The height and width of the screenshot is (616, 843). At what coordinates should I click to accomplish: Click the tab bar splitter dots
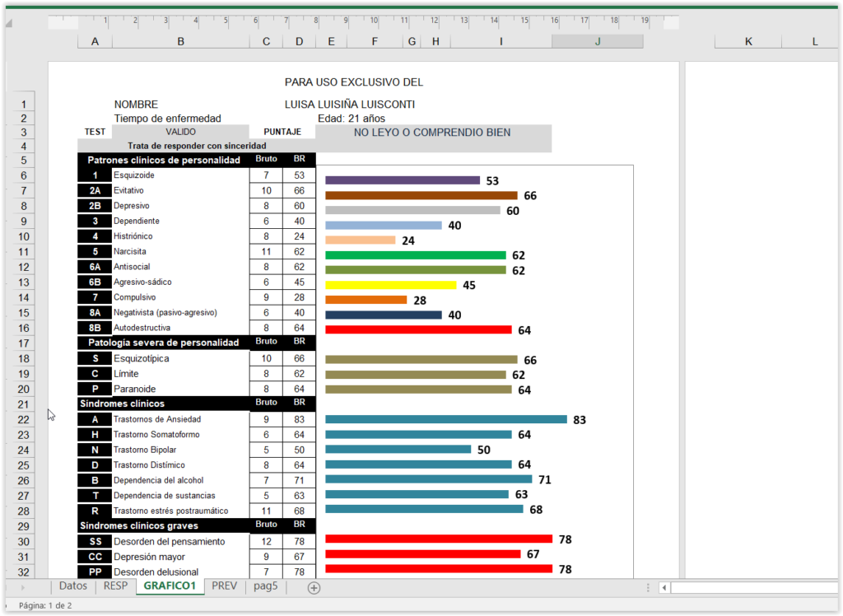click(649, 587)
